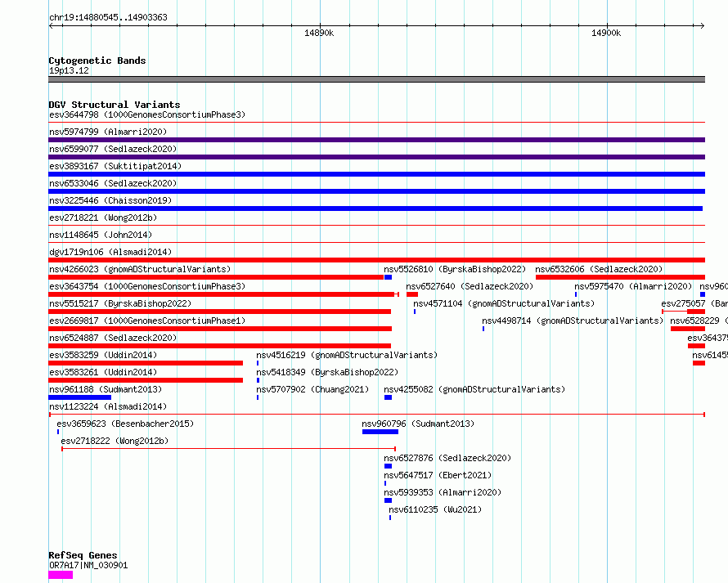Click nsv4516219 (gnomADStructuralVariants) label
Image resolution: width=728 pixels, height=583 pixels.
(x=347, y=355)
